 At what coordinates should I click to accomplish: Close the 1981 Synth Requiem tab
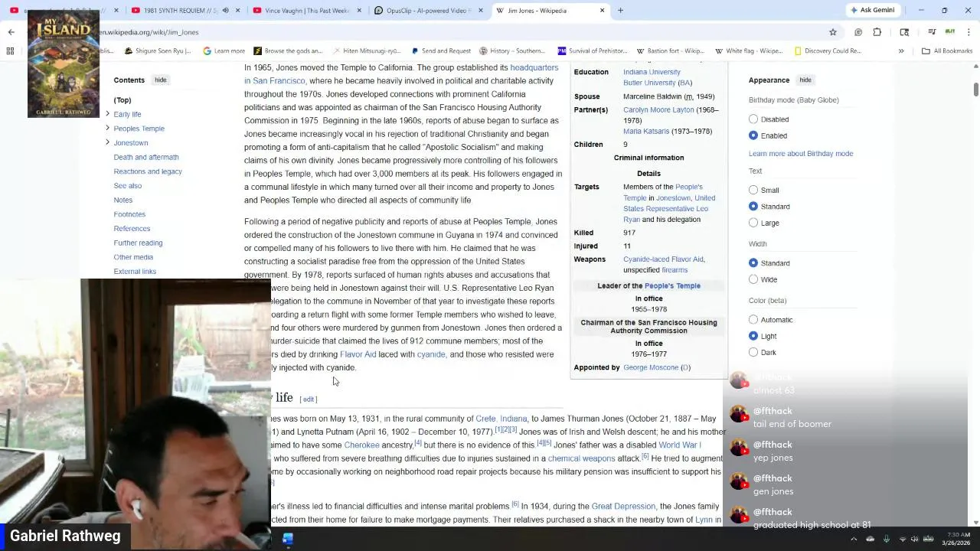237,11
